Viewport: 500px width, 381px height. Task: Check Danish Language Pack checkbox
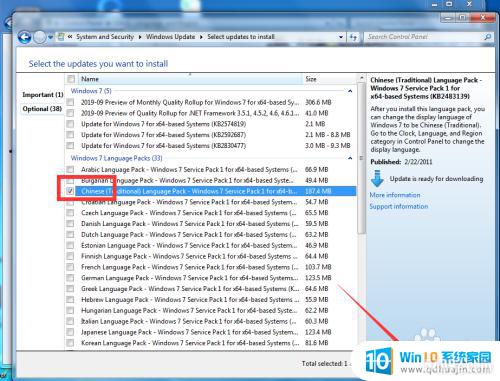(x=70, y=224)
